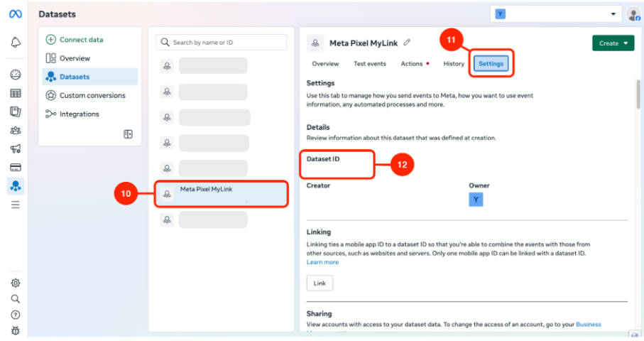Click the dataset icon next to Meta Pixel MyLink title

pyautogui.click(x=315, y=43)
